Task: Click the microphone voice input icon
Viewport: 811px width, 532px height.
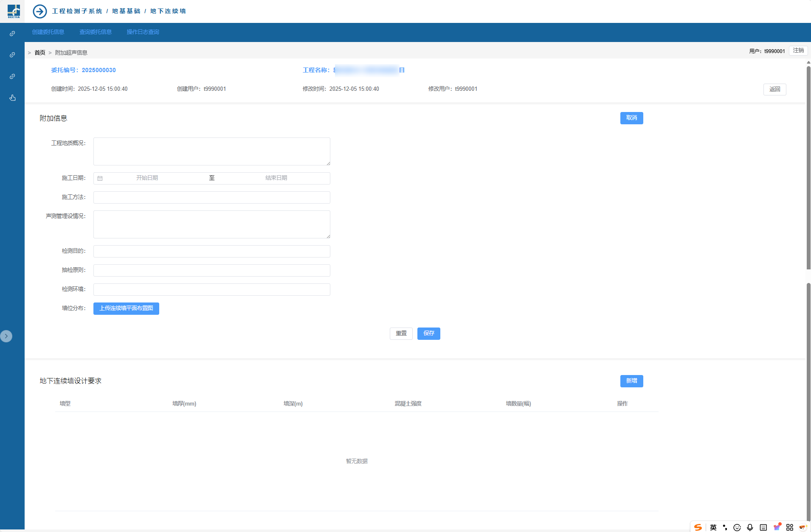Action: pos(750,527)
